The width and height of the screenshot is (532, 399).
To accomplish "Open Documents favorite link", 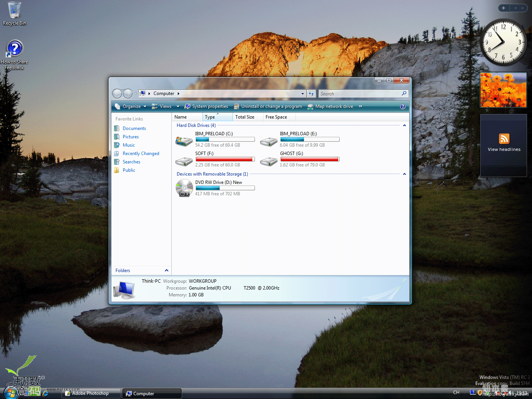I will pyautogui.click(x=134, y=128).
